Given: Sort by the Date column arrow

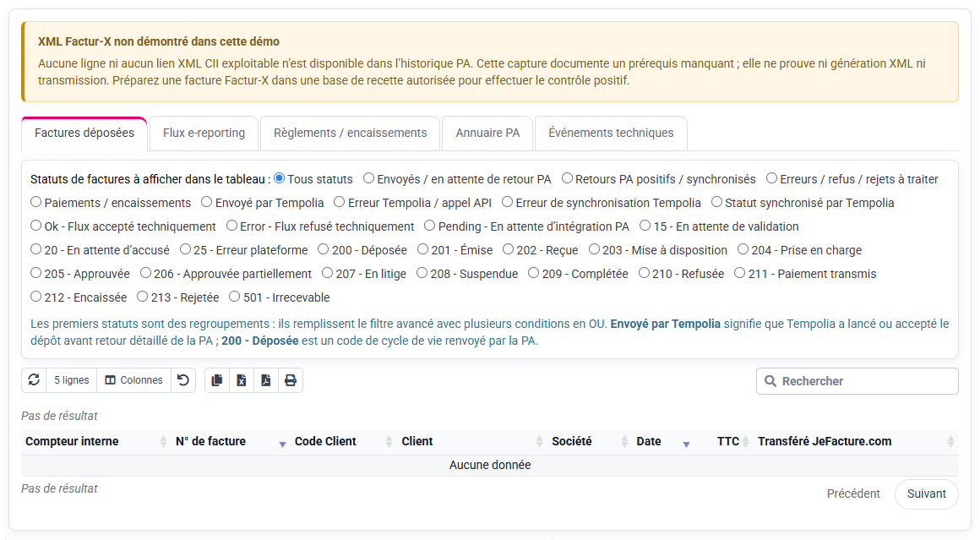Looking at the screenshot, I should 686,444.
